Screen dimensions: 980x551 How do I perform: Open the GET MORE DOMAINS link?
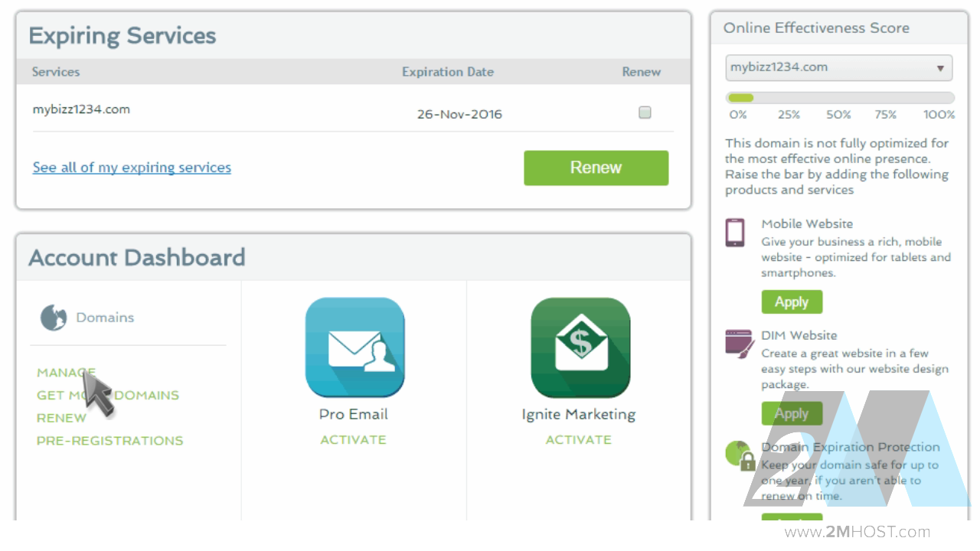(x=108, y=396)
